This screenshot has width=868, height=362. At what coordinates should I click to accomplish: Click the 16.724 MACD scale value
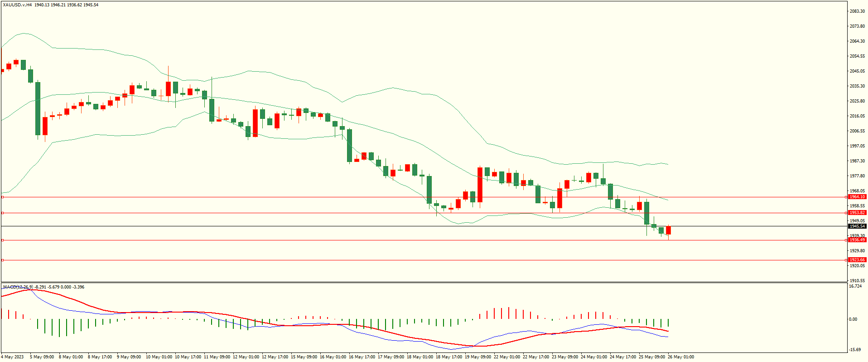coord(855,286)
